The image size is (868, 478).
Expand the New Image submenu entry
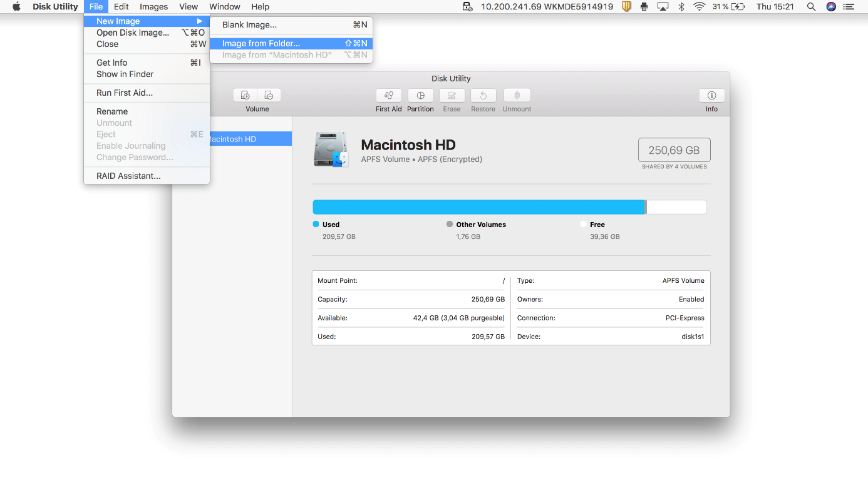[147, 21]
